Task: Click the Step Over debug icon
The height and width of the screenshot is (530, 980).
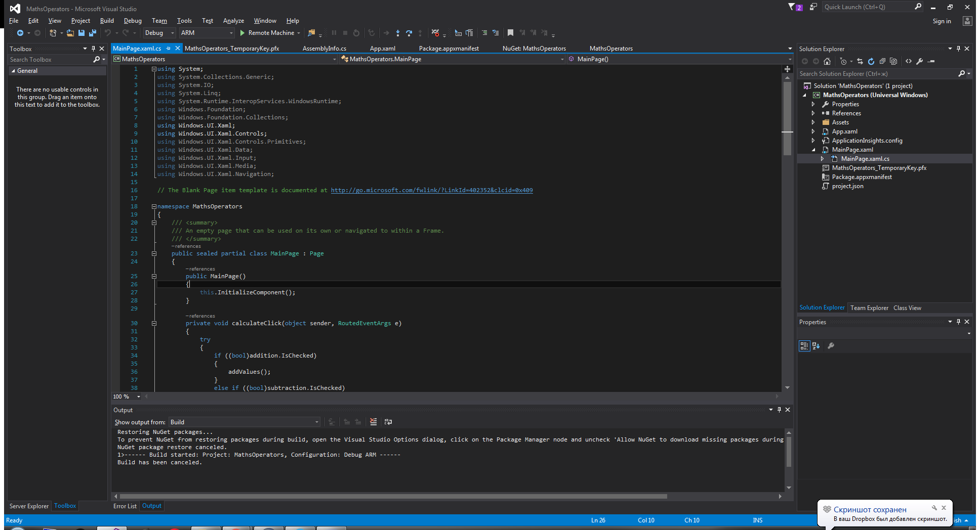Action: pos(409,33)
